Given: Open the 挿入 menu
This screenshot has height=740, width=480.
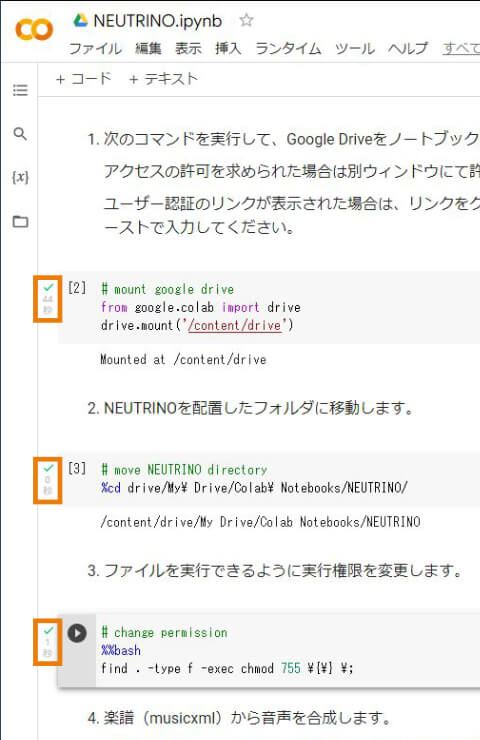Looking at the screenshot, I should [x=228, y=48].
